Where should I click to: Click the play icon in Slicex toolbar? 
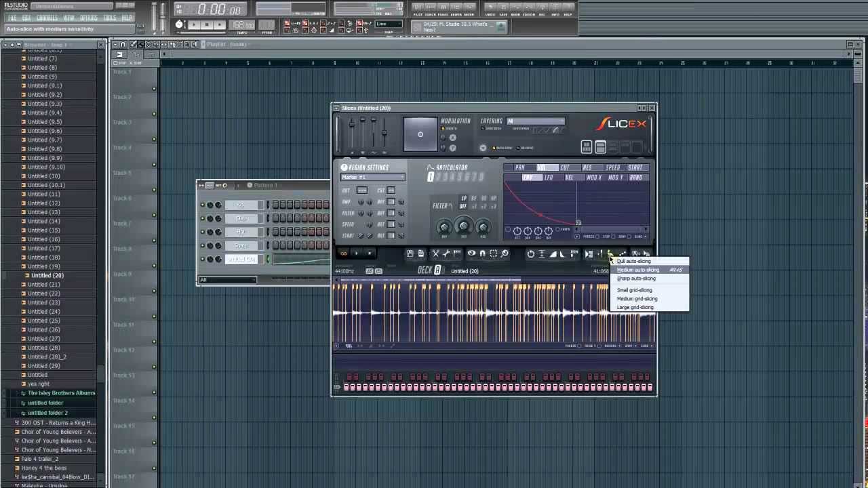357,253
